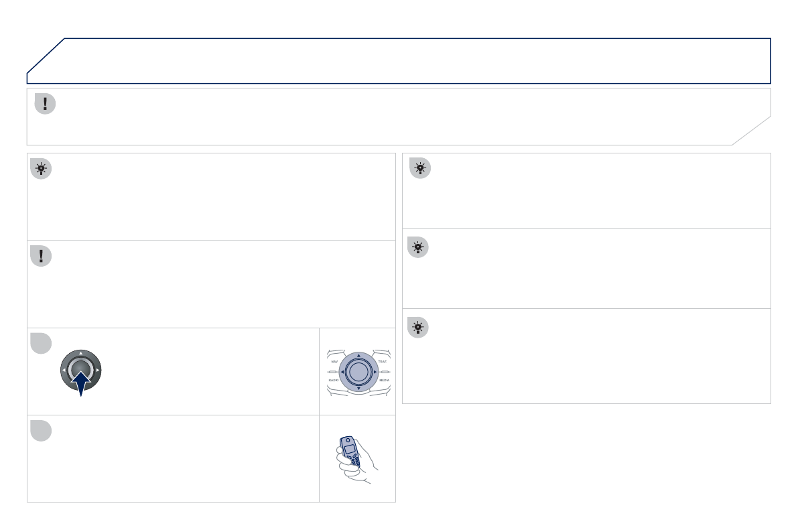The width and height of the screenshot is (798, 532).
Task: Click the hand holding mobile phone illustration
Action: pos(356,459)
